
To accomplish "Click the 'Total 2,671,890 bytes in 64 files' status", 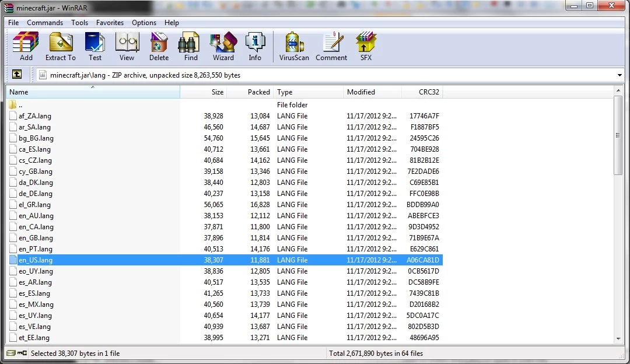I will click(x=376, y=353).
